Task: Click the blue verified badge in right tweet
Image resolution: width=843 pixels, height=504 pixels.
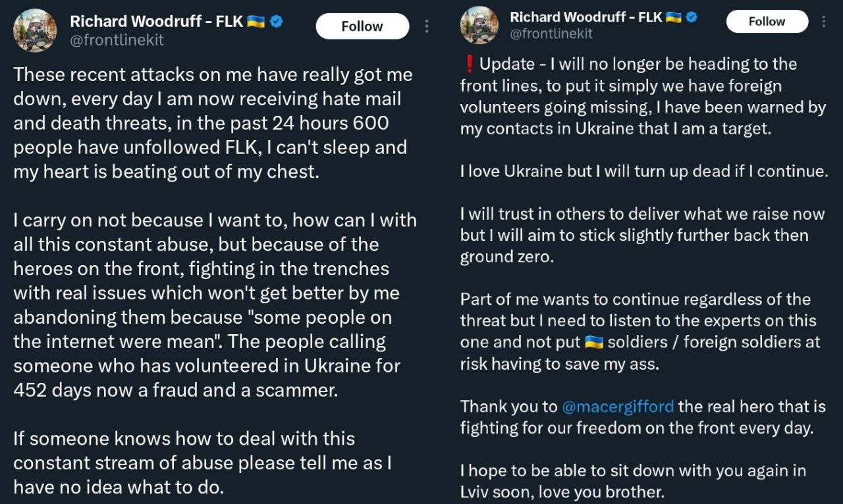Action: point(692,17)
